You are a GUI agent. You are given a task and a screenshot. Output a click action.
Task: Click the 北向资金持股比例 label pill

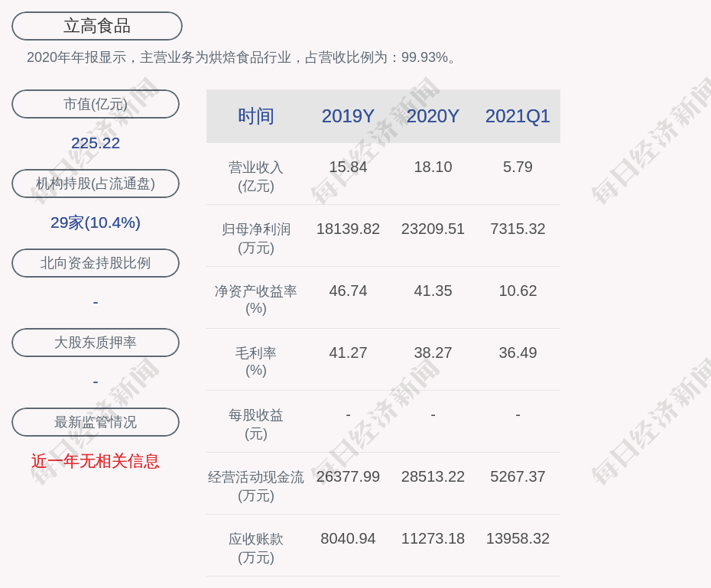click(x=96, y=263)
